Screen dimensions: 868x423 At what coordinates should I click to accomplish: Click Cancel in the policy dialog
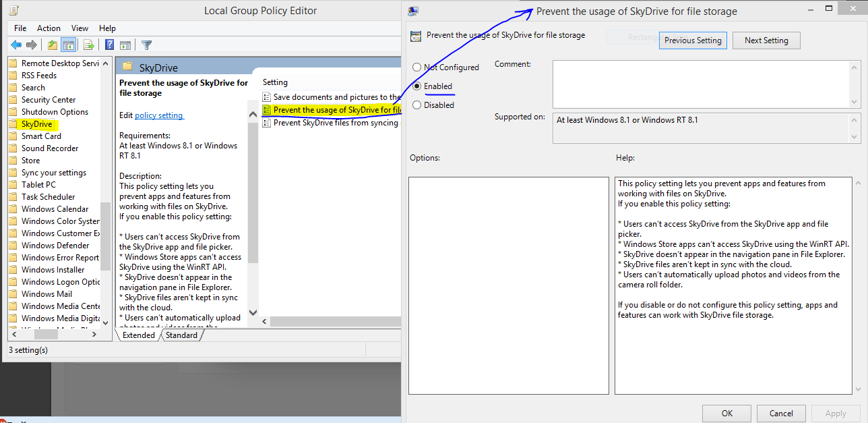(x=781, y=414)
